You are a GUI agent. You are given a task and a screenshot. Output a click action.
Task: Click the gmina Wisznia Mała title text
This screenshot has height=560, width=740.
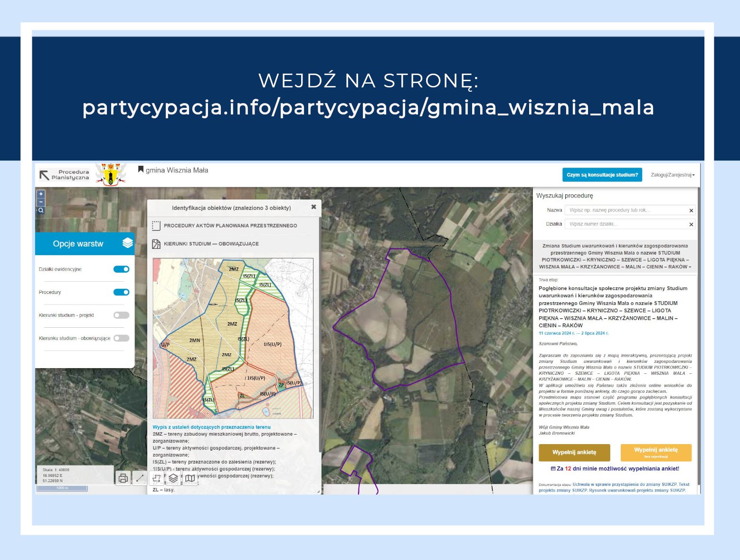point(177,170)
